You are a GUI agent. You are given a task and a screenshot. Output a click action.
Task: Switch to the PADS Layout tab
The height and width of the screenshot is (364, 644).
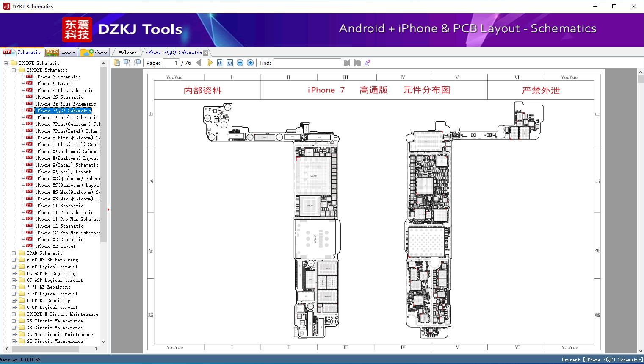coord(61,53)
